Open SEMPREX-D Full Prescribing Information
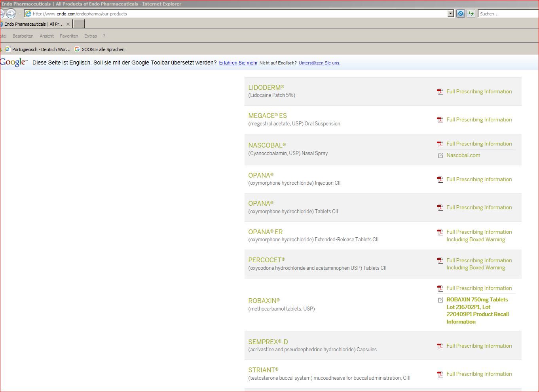 click(x=479, y=346)
